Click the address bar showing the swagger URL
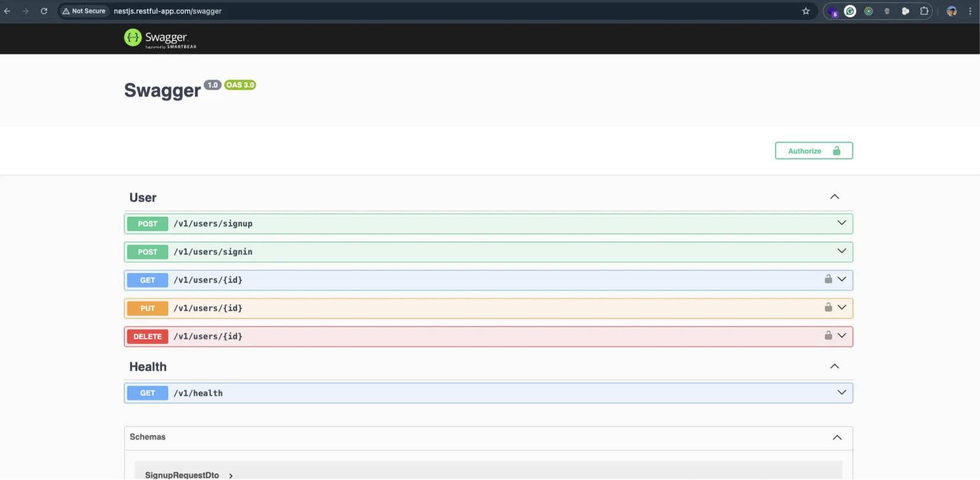This screenshot has height=480, width=980. point(168,10)
